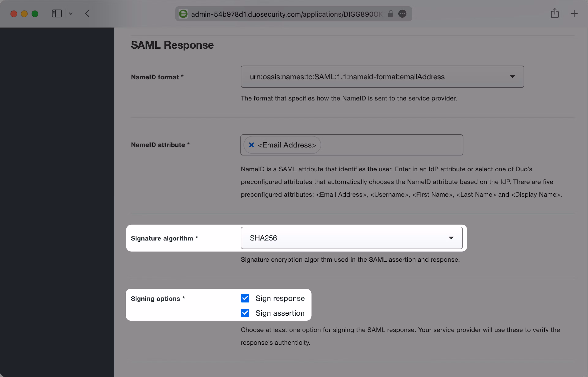Toggle the Sign assertion checkbox
The height and width of the screenshot is (377, 588).
point(245,313)
